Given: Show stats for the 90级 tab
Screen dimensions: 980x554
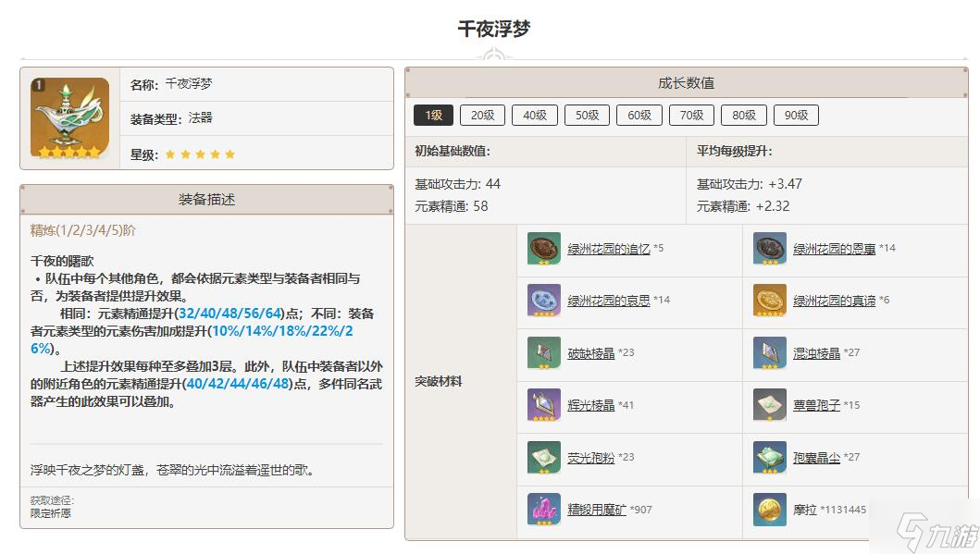Looking at the screenshot, I should click(796, 115).
